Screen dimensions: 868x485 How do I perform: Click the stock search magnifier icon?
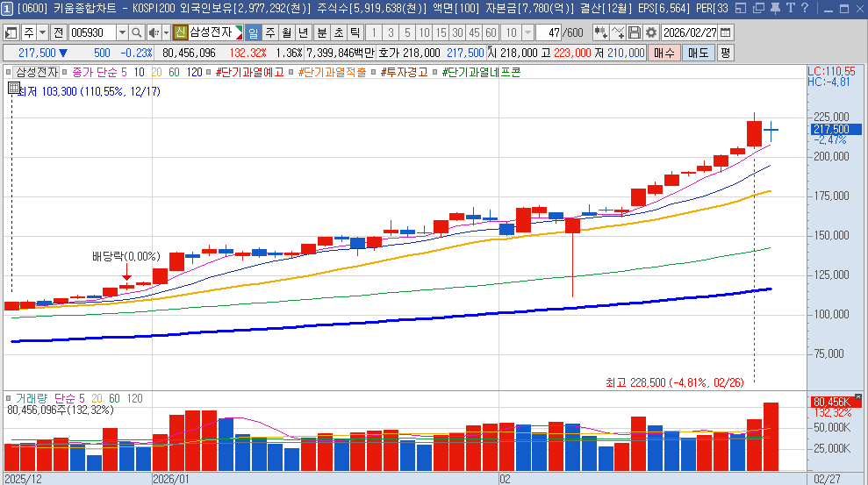(x=137, y=32)
